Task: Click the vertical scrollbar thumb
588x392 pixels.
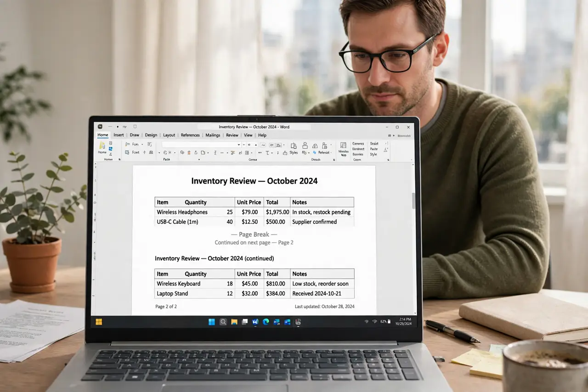Action: (x=413, y=201)
